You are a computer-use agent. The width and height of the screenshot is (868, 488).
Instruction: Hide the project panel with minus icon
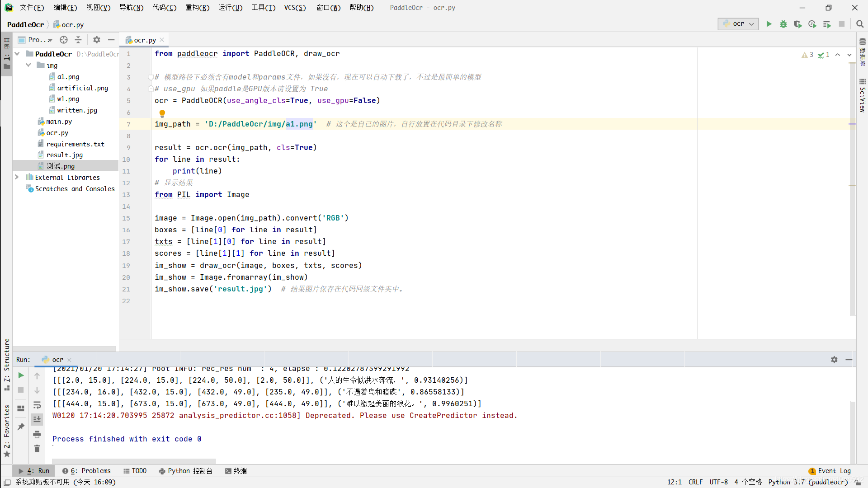111,40
